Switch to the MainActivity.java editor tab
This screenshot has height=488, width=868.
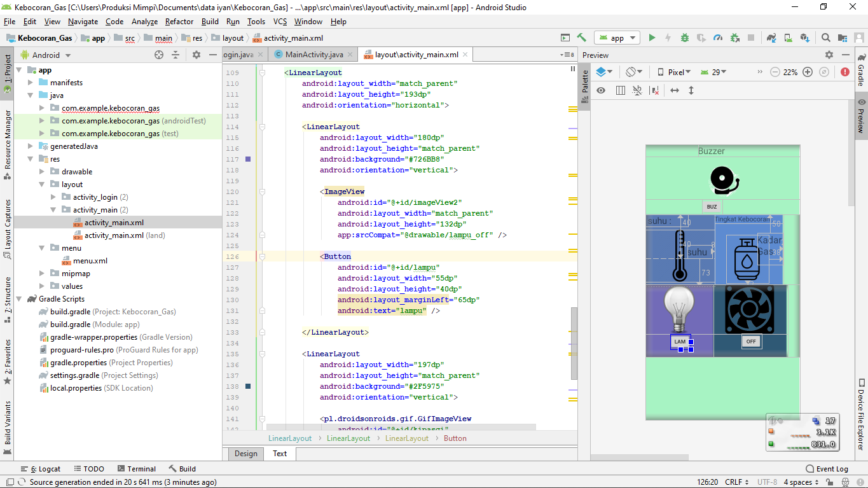click(x=313, y=55)
